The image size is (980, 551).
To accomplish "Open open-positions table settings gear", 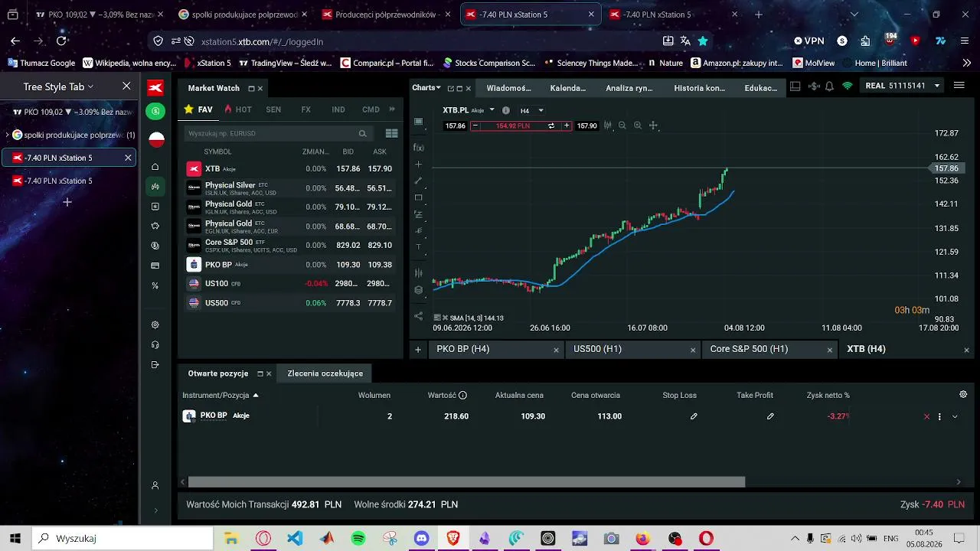I will click(963, 395).
